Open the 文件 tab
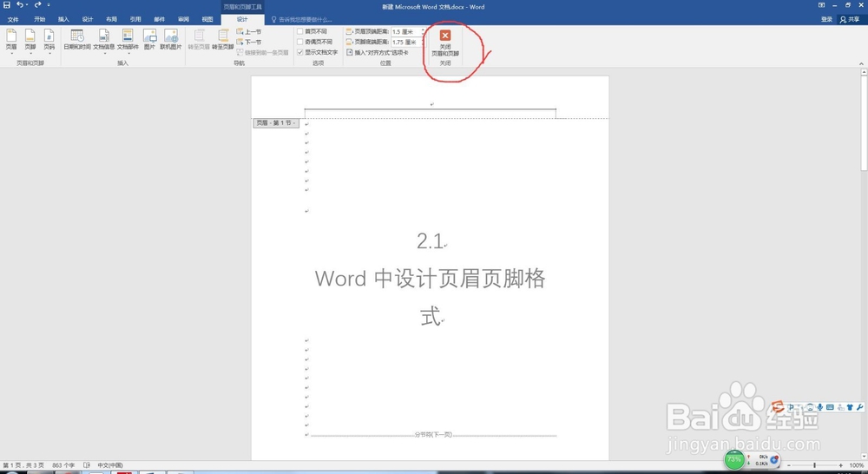 (x=13, y=19)
